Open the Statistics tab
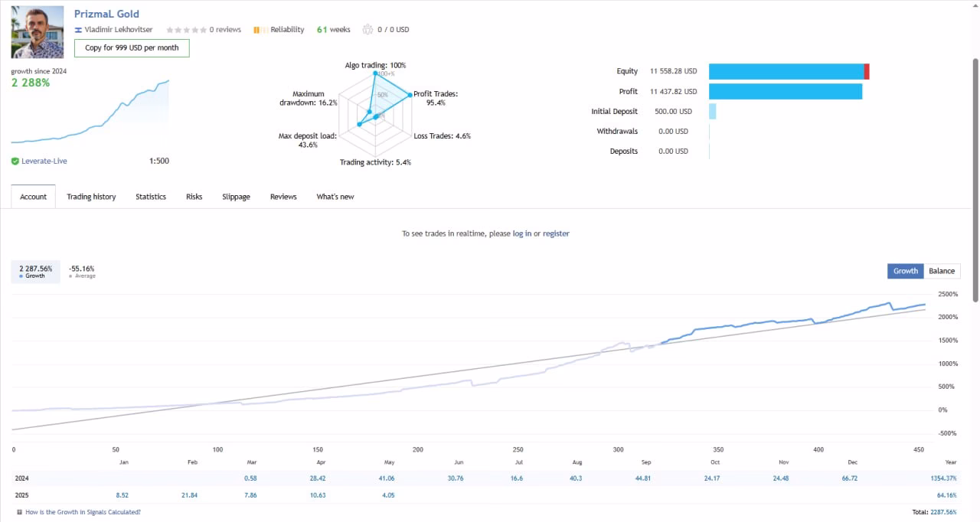The image size is (980, 522). pos(151,197)
